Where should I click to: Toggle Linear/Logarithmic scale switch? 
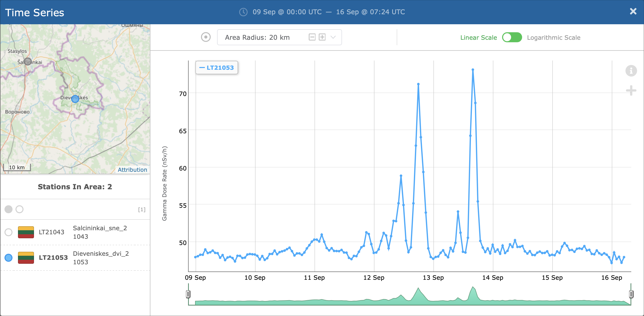pos(512,37)
